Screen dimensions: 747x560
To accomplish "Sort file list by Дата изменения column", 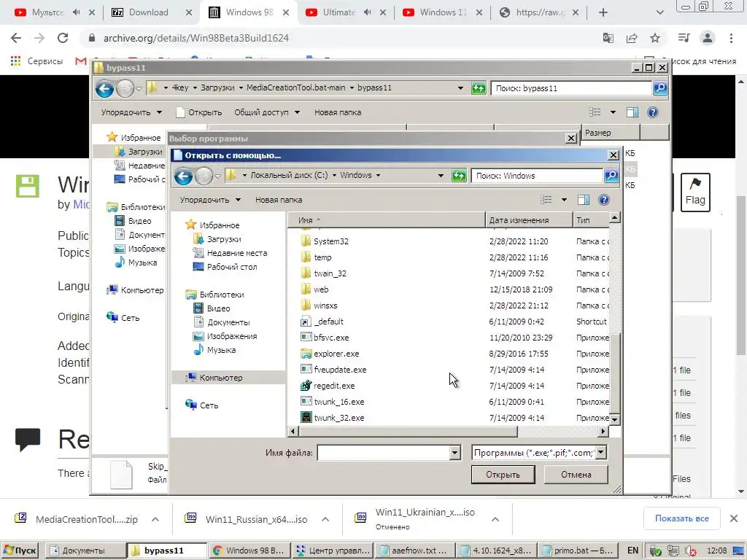I will [x=529, y=220].
